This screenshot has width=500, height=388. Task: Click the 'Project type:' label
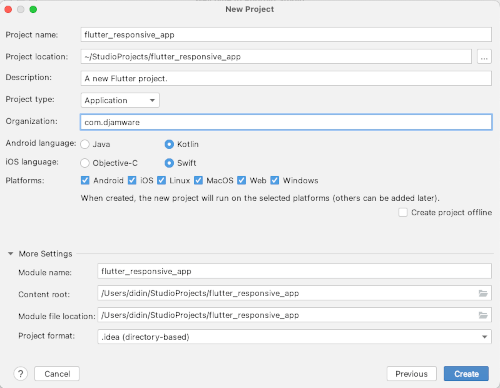point(30,99)
